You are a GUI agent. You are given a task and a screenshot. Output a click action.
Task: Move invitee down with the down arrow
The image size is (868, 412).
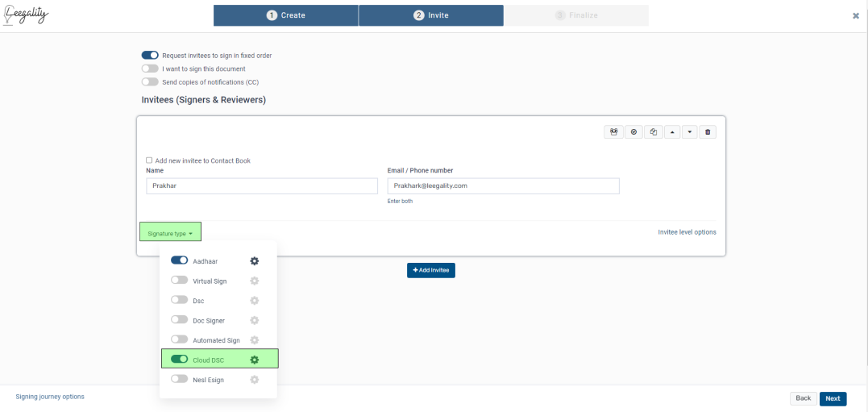coord(690,131)
